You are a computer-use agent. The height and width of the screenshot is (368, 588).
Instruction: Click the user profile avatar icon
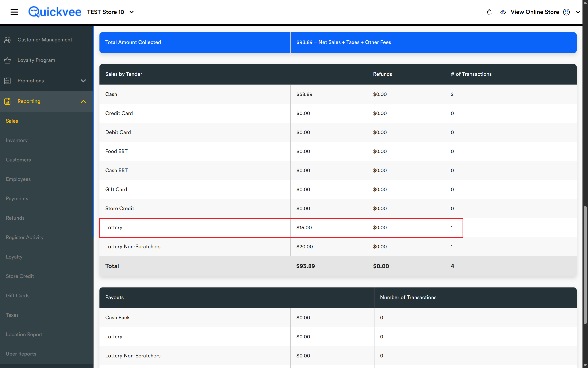pos(566,12)
